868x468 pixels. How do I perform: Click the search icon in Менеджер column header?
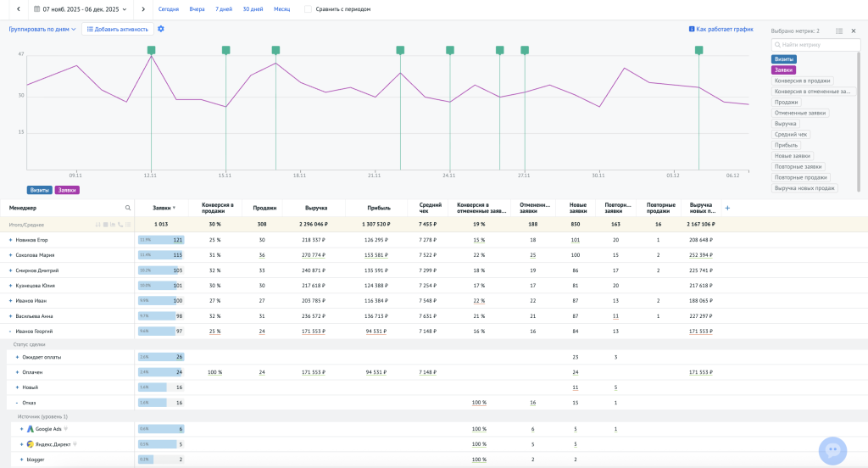128,208
